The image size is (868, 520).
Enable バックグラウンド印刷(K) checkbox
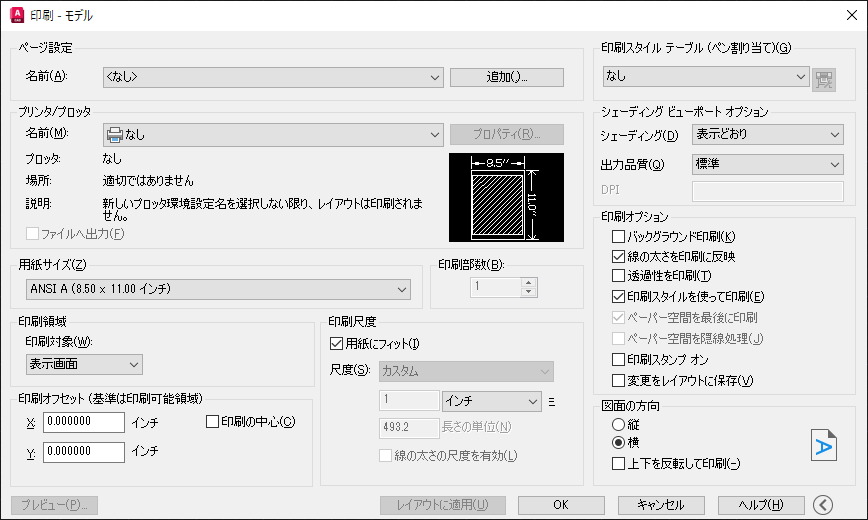click(618, 237)
